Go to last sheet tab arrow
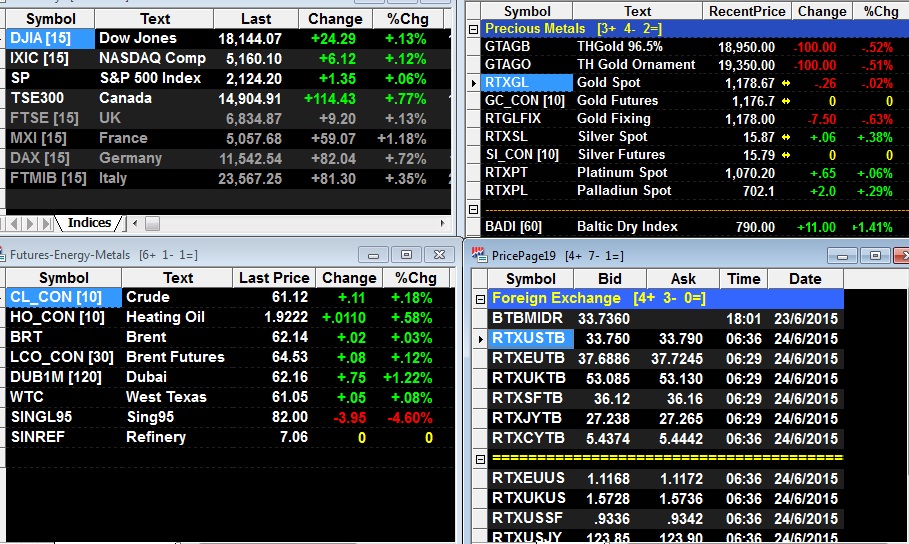The width and height of the screenshot is (909, 544). click(x=46, y=223)
